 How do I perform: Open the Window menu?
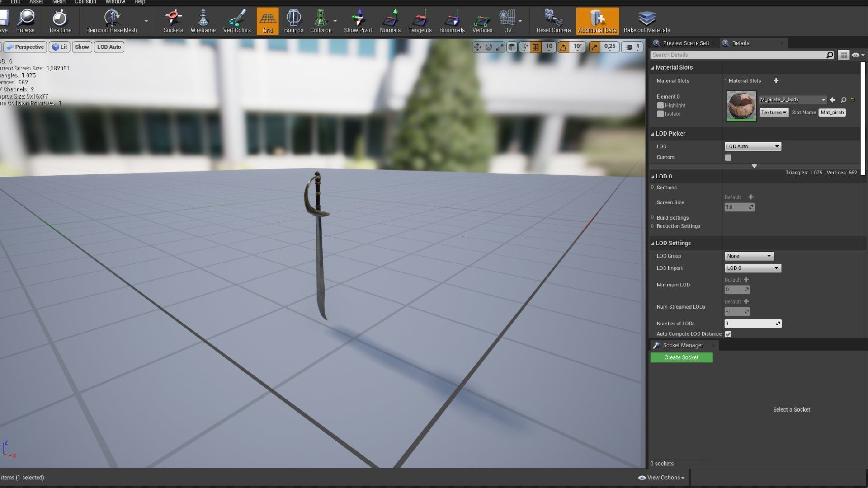click(x=115, y=2)
